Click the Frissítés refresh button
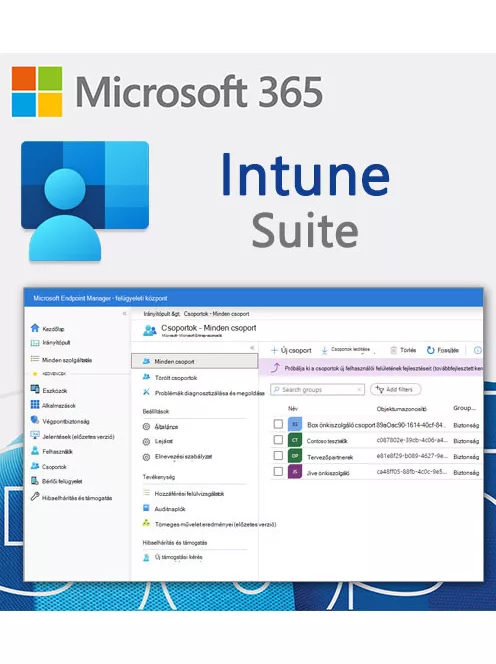Viewport: 496px width, 664px height. point(443,350)
